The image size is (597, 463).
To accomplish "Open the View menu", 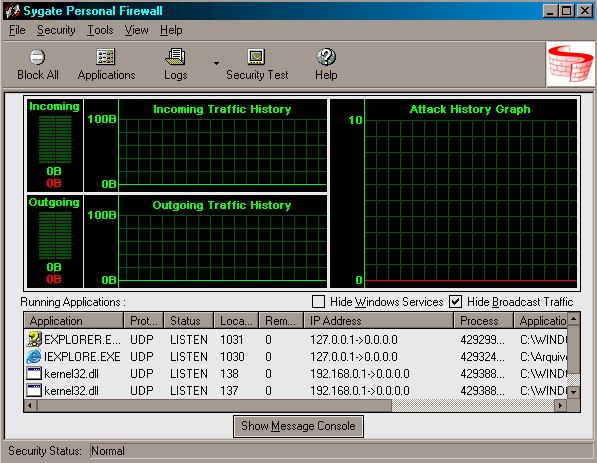I will point(136,30).
